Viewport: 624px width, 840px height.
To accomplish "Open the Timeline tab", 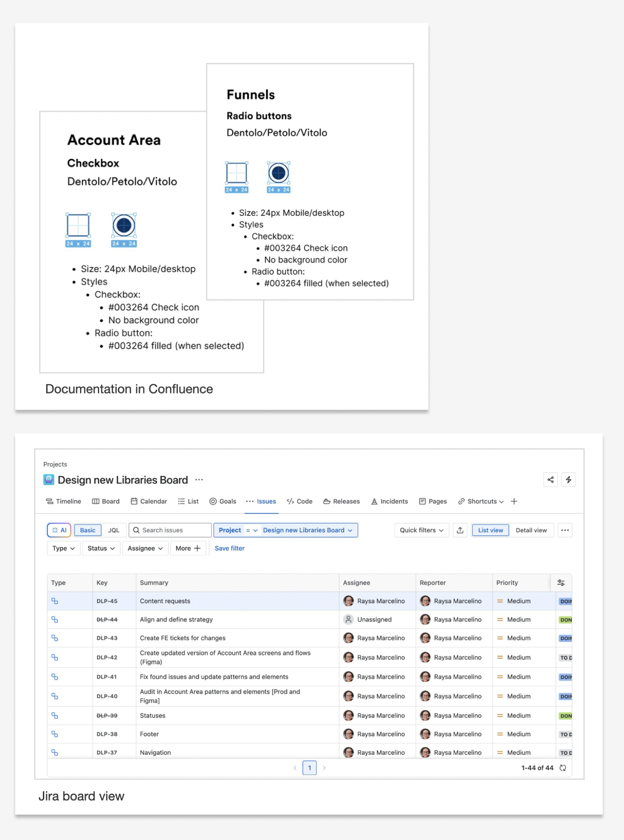I will point(63,501).
